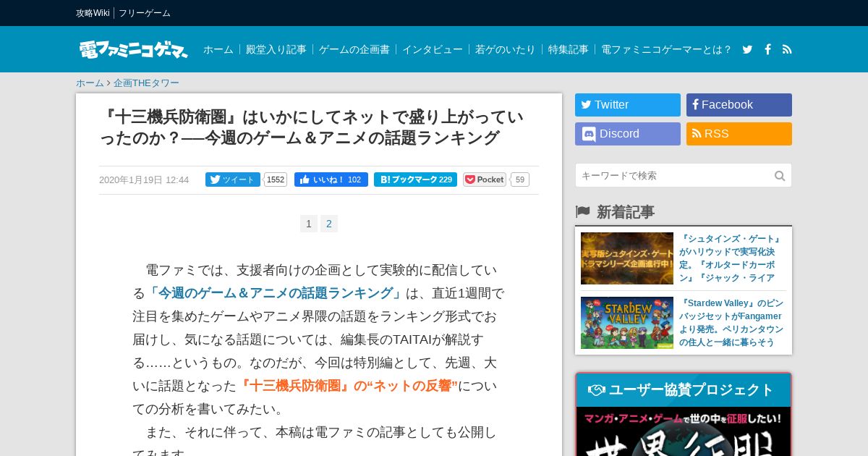Click the B! ブックマーク button
868x456 pixels.
(415, 180)
